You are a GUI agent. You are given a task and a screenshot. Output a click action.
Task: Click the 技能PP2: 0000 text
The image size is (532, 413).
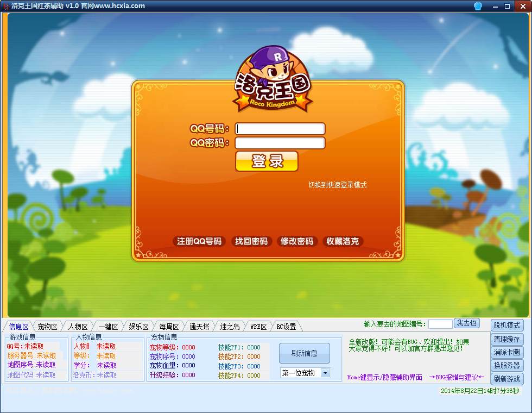[239, 356]
